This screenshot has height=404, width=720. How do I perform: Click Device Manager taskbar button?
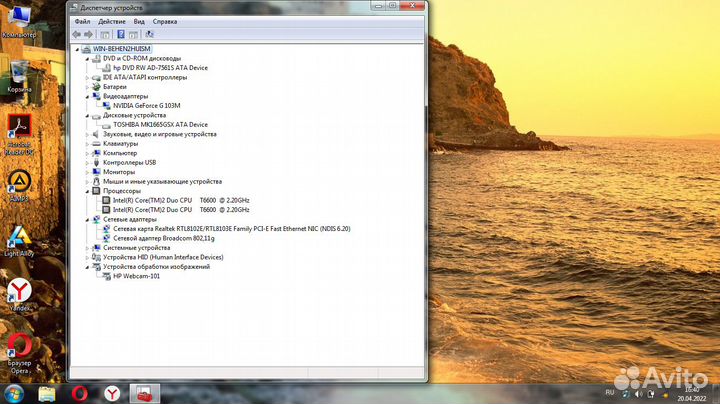tap(145, 394)
